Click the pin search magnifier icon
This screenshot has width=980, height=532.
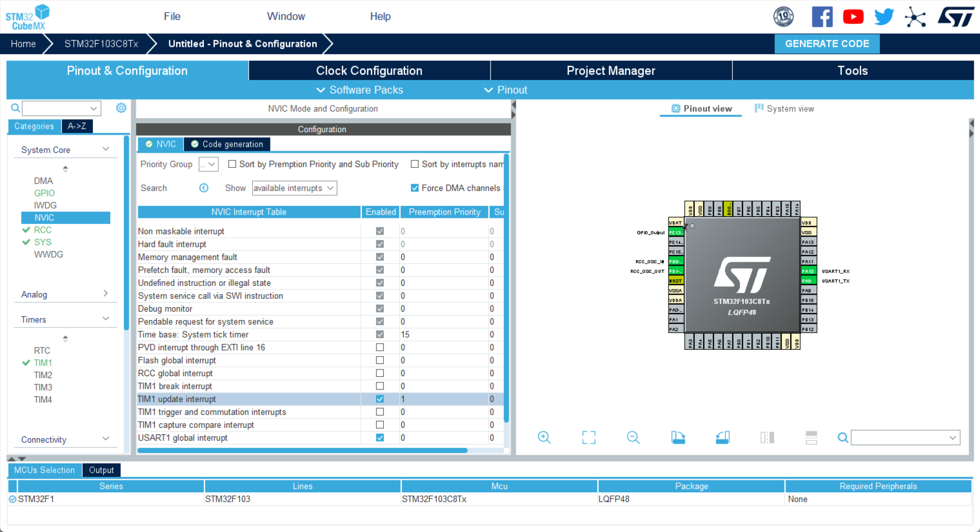pyautogui.click(x=843, y=438)
